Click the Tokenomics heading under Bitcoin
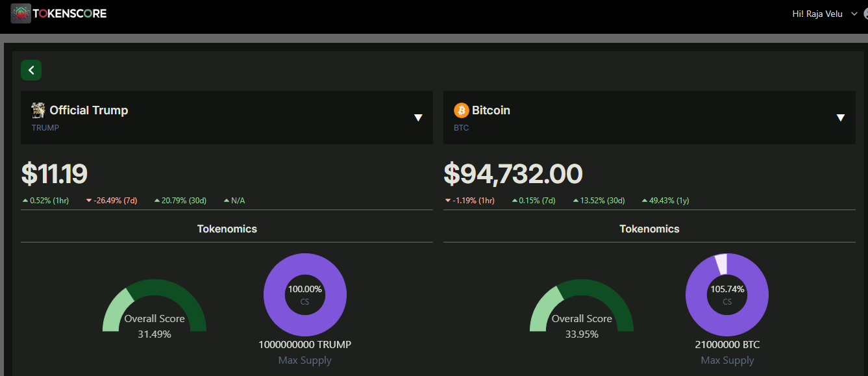This screenshot has width=868, height=376. click(650, 229)
